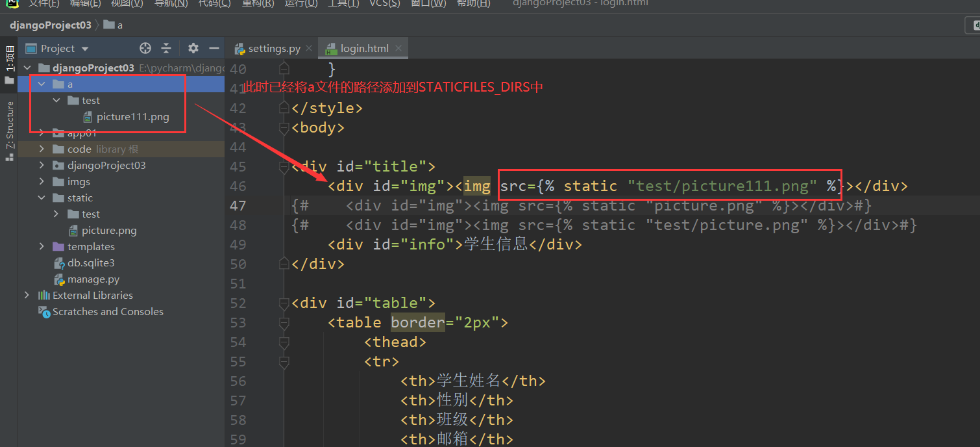Image resolution: width=980 pixels, height=447 pixels.
Task: Close the settings.py editor tab
Action: point(309,48)
